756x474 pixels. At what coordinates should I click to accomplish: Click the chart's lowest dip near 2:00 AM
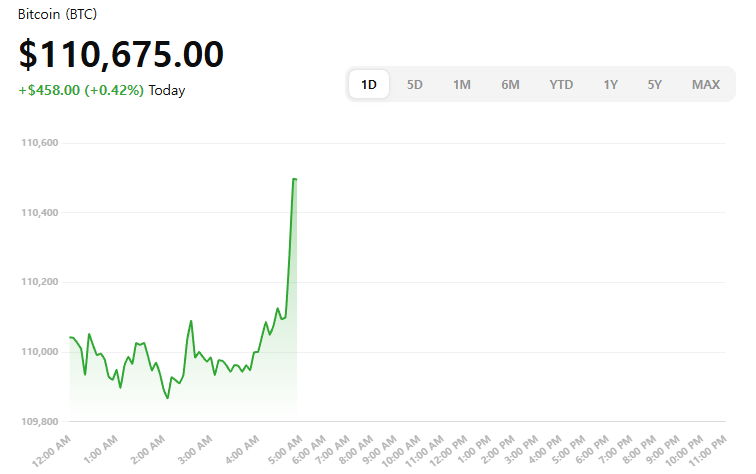(167, 398)
